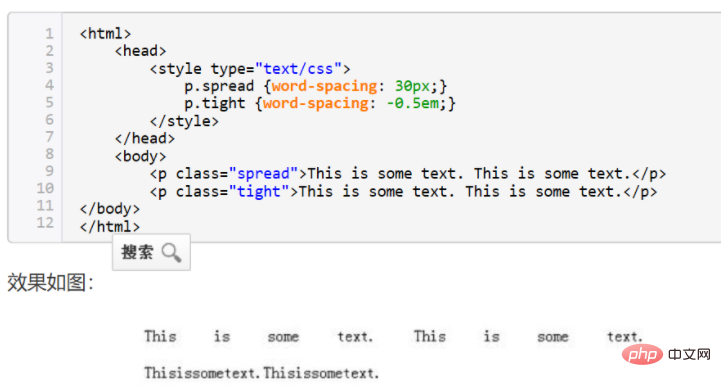Click line number 12 in the gutter
This screenshot has width=721, height=387.
pyautogui.click(x=45, y=223)
